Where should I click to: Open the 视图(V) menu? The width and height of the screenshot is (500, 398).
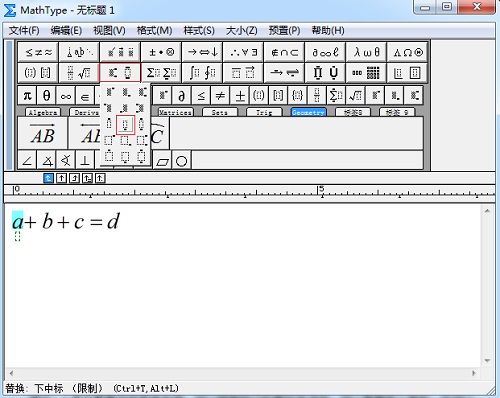109,31
